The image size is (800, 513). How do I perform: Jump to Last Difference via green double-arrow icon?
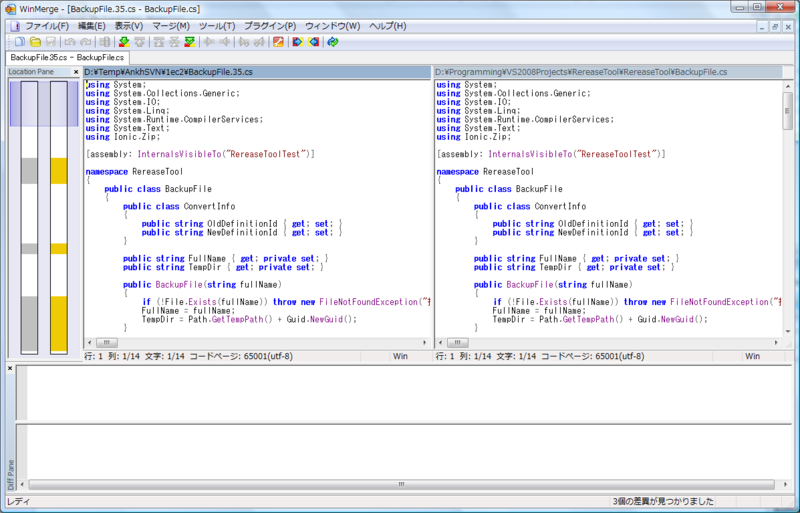(190, 42)
